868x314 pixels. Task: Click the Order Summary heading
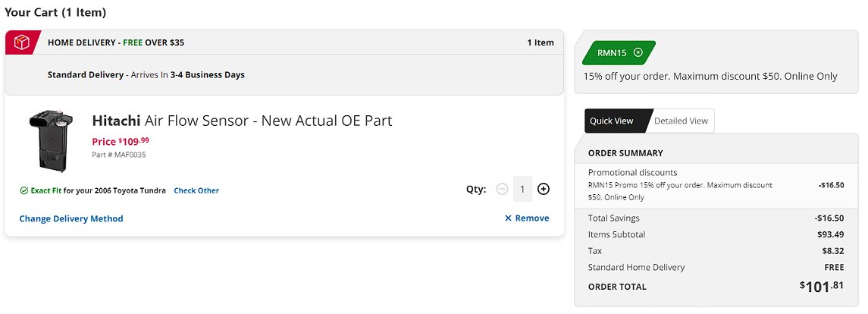pos(625,152)
